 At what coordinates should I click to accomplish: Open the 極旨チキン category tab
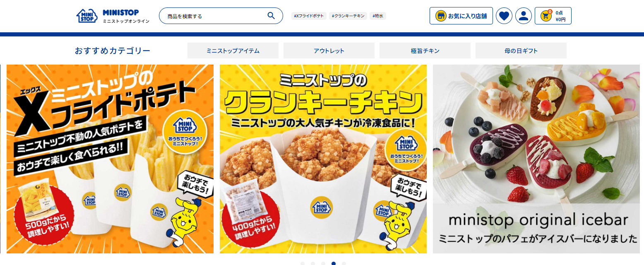point(425,51)
